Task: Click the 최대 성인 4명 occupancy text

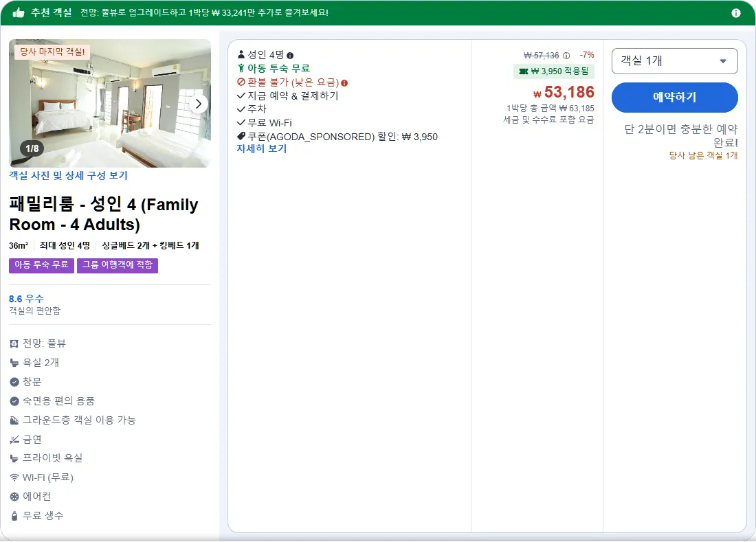Action: [65, 246]
